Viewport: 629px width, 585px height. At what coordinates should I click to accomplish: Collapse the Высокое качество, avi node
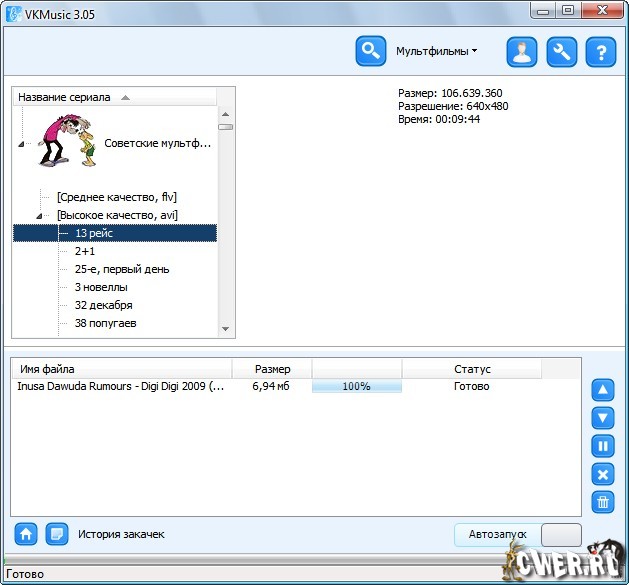[39, 215]
